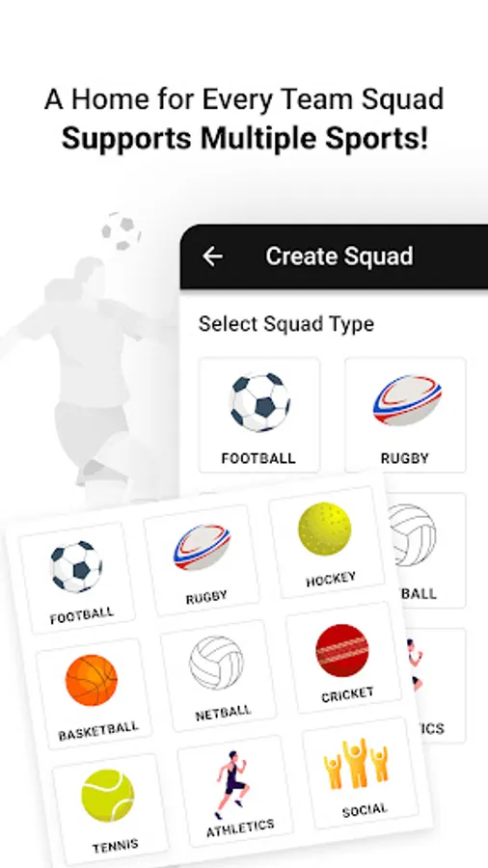The height and width of the screenshot is (868, 488).
Task: Pick the red Cricket ball tile
Action: [343, 657]
